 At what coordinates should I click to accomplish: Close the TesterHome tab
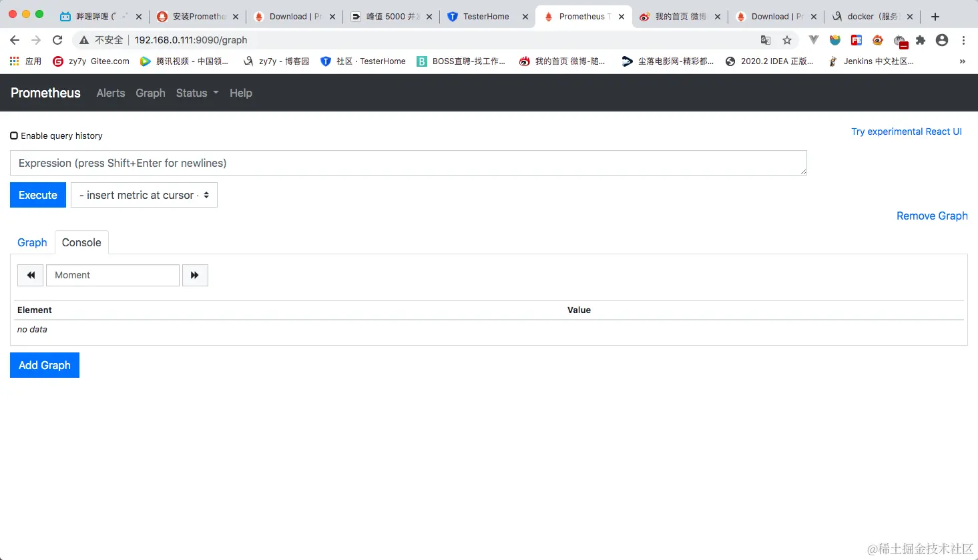(x=525, y=17)
